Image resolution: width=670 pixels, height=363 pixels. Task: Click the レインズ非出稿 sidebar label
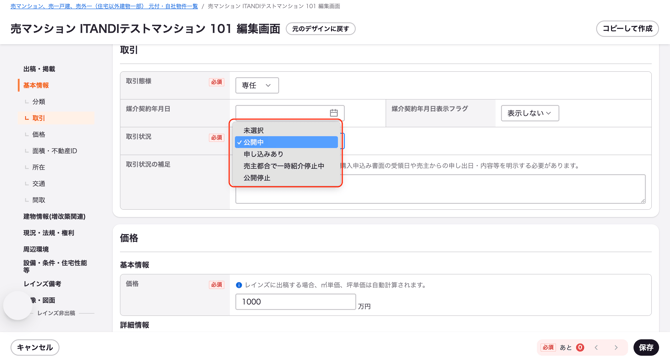point(56,313)
